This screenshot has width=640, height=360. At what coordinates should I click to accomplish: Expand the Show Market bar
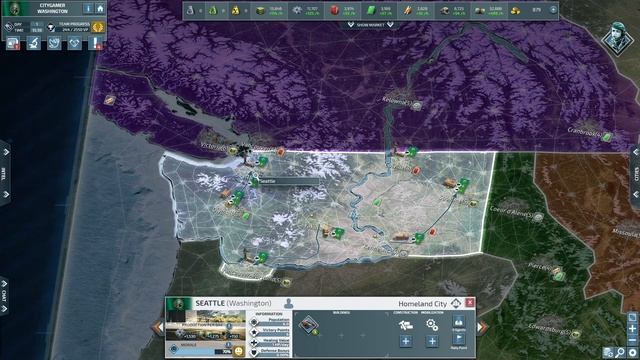(370, 25)
